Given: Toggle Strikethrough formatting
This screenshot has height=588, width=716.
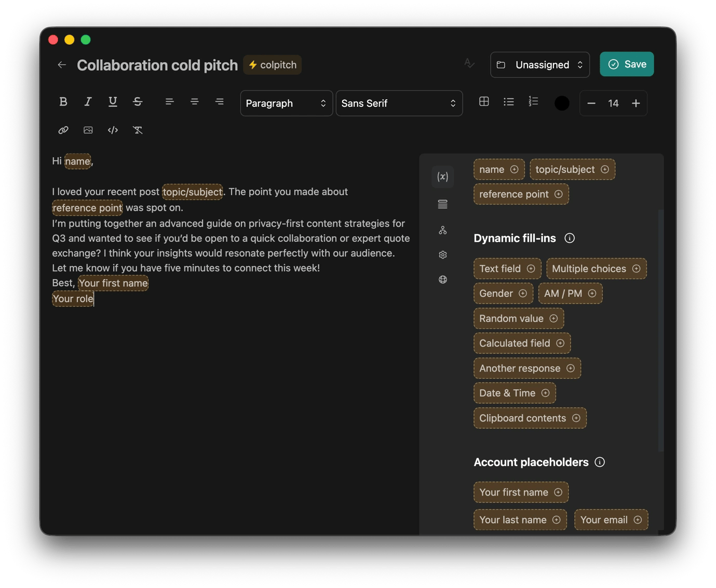Looking at the screenshot, I should pos(138,102).
